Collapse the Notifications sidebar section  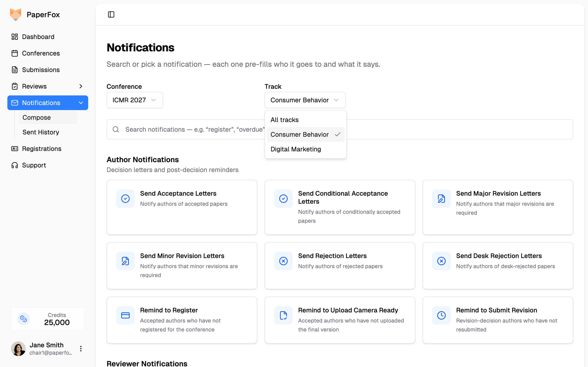click(x=81, y=103)
